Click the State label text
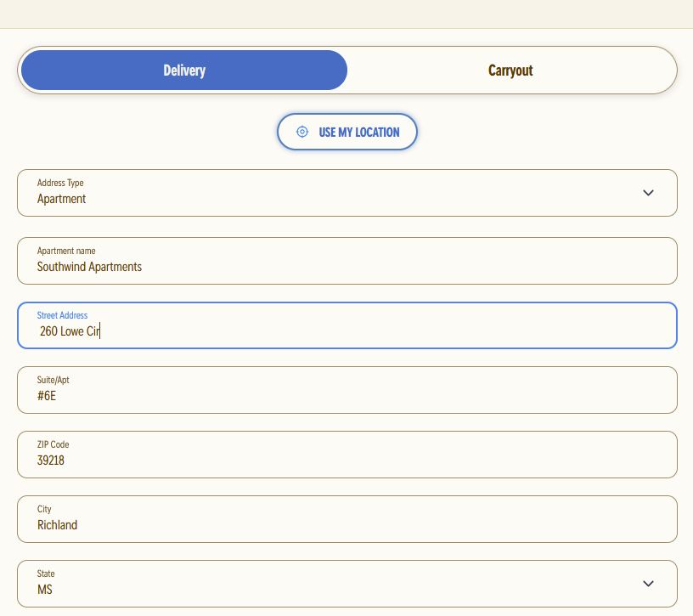The image size is (693, 616). [46, 574]
